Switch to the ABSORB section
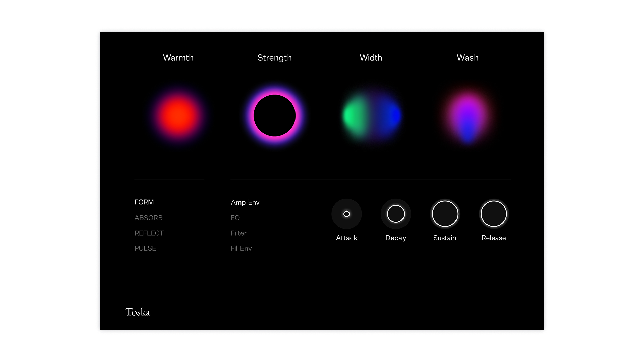644x362 pixels. 148,218
